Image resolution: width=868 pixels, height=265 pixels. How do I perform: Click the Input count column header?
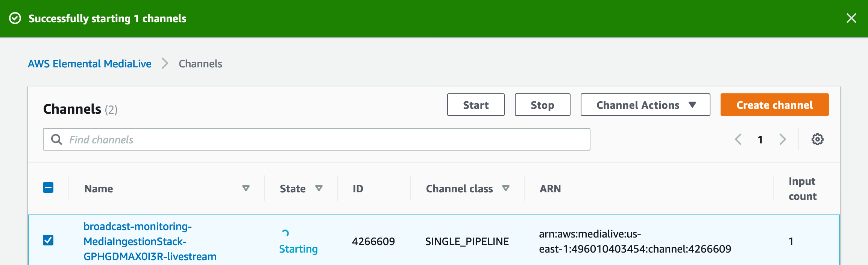coord(803,189)
